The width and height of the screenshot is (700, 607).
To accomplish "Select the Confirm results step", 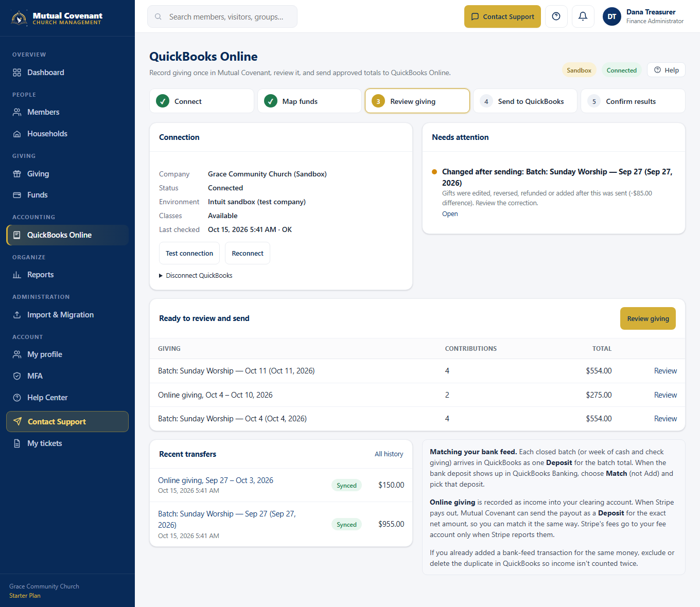I will pyautogui.click(x=633, y=101).
